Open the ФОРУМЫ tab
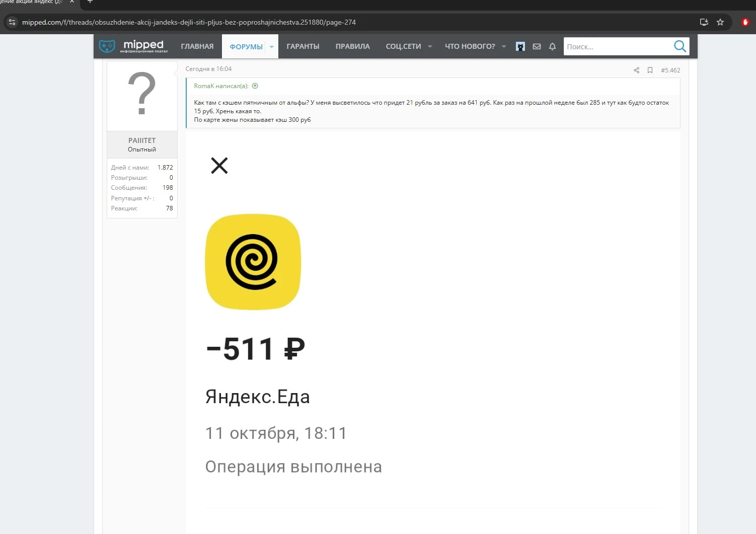Viewport: 756px width, 534px height. [246, 47]
